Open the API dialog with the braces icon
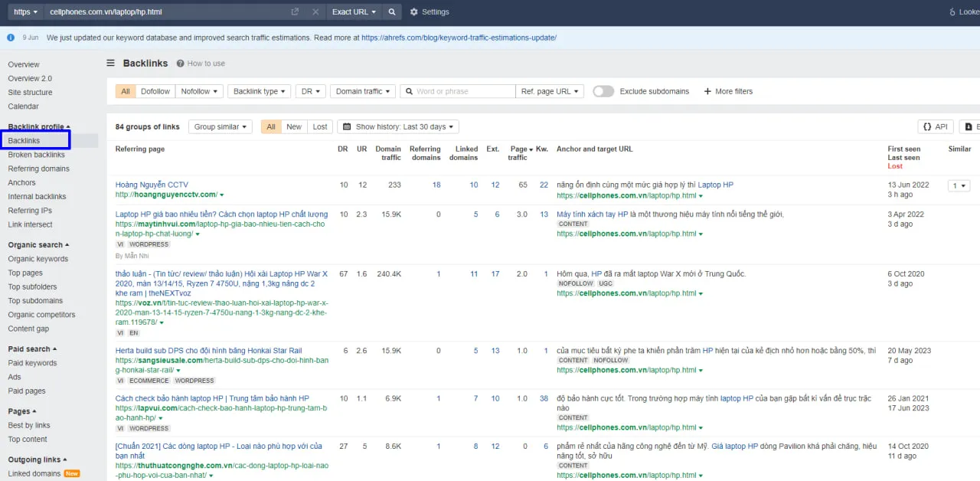 tap(935, 126)
